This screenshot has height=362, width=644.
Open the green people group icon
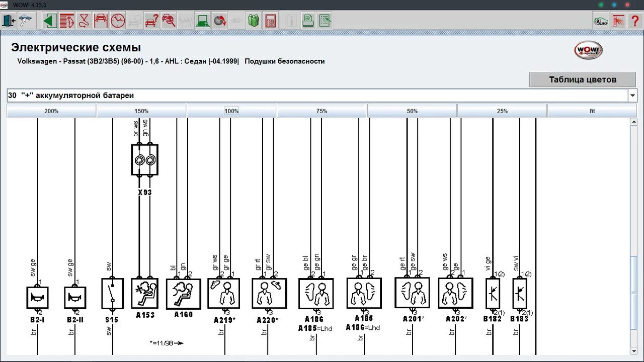click(254, 21)
